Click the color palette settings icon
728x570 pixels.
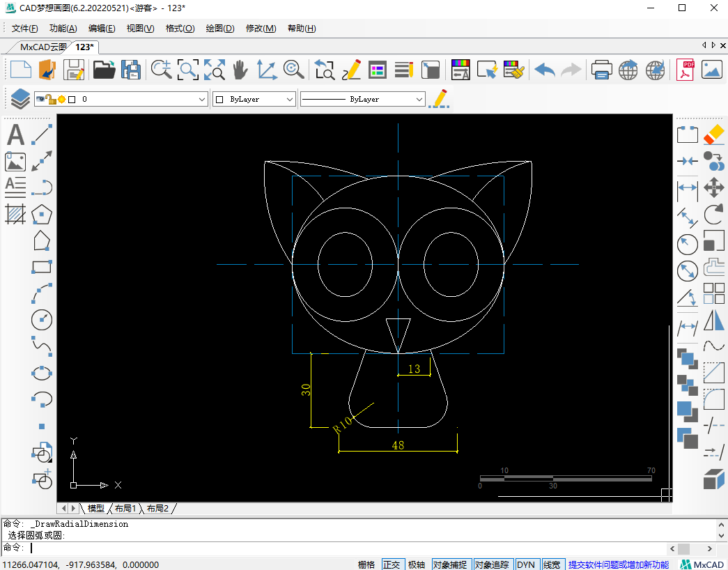tap(460, 70)
